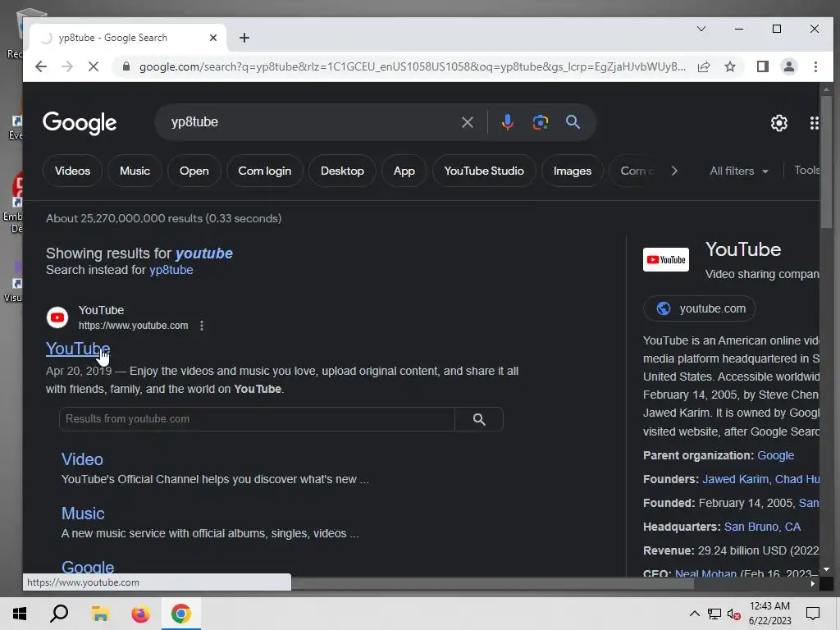Open a new tab with plus
Screen dimensions: 840x630
pos(244,38)
